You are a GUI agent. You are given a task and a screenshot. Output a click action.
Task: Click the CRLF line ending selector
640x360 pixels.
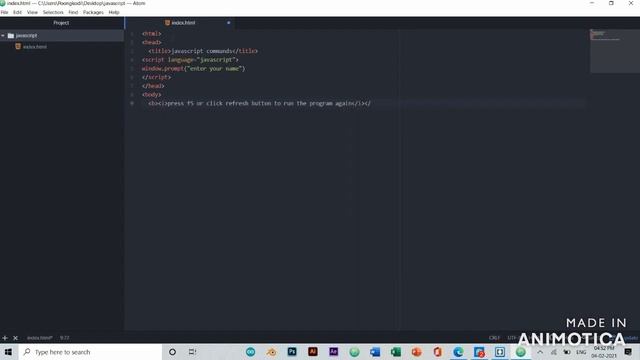tap(494, 338)
